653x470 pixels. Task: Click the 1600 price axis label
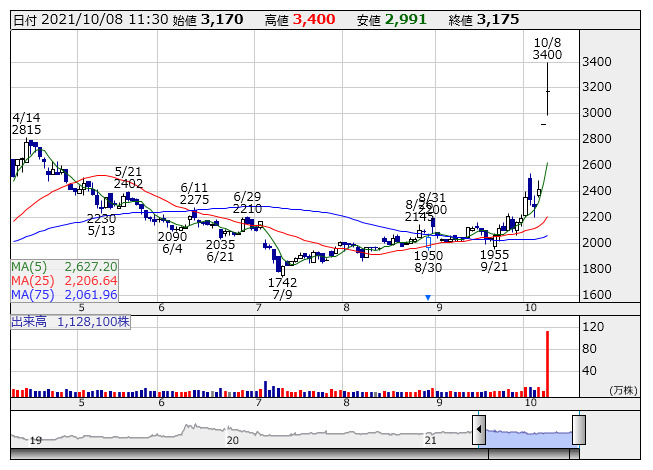(597, 295)
